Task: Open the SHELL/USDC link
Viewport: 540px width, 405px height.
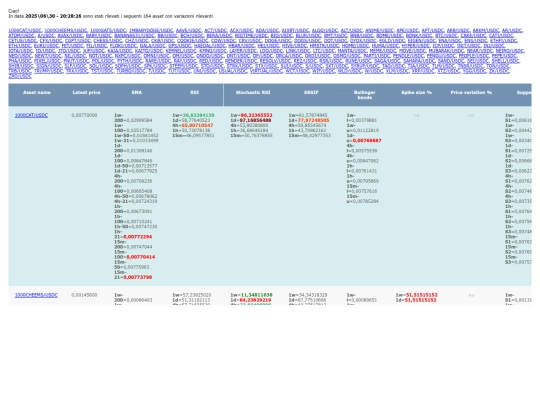Action: (506, 61)
